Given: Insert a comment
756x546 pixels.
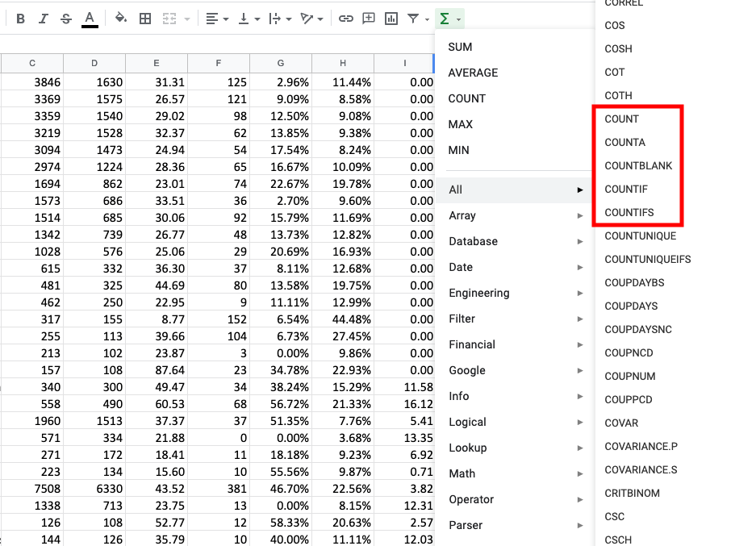Looking at the screenshot, I should [x=369, y=19].
